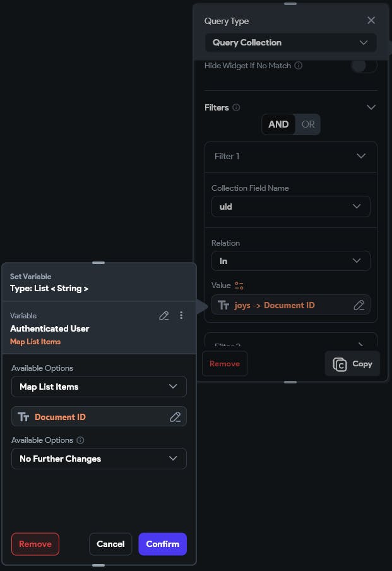Edit the joys Document ID value
The image size is (392, 571).
(x=359, y=305)
